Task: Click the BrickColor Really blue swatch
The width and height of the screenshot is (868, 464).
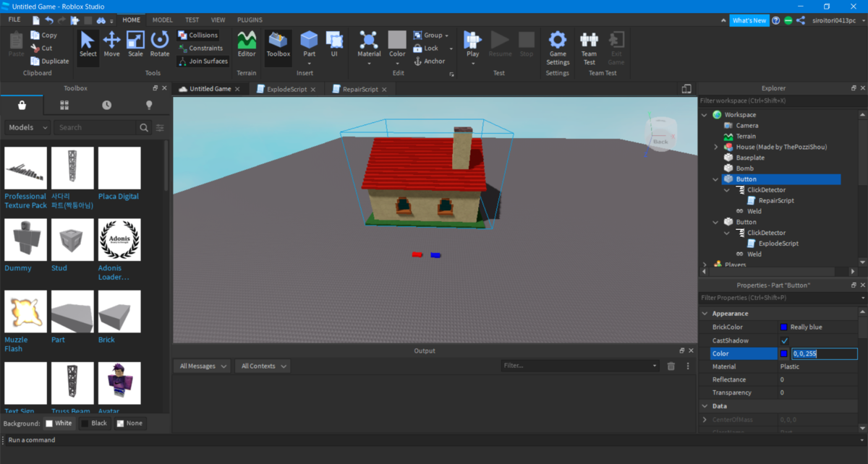Action: tap(784, 327)
